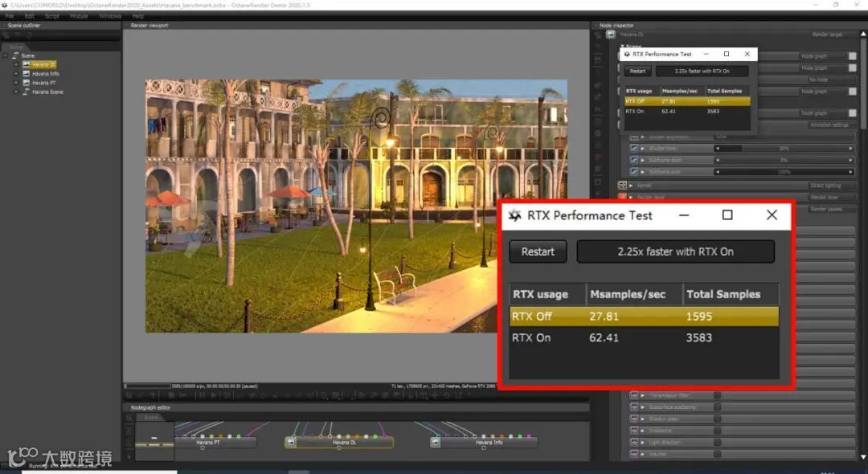This screenshot has height=474, width=868.
Task: Open the Edit menu
Action: click(x=30, y=16)
